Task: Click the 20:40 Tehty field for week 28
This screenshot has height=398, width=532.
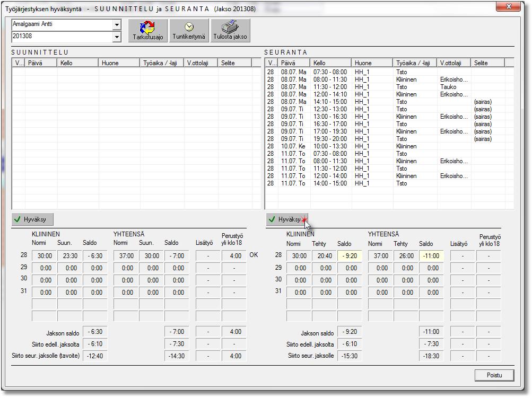Action: click(x=325, y=256)
